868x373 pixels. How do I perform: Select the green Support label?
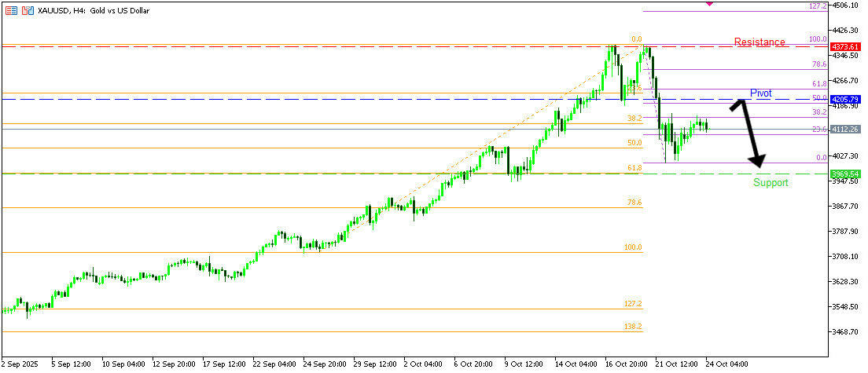pyautogui.click(x=771, y=182)
